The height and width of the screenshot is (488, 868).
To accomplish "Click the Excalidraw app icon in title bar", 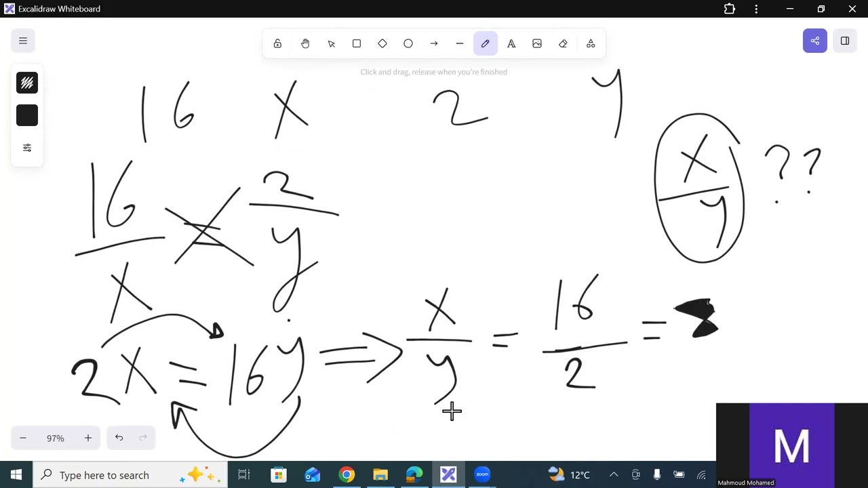I will tap(9, 9).
